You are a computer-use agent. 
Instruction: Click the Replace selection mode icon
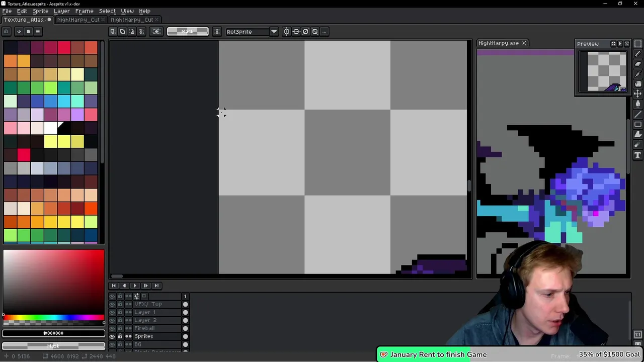point(113,32)
